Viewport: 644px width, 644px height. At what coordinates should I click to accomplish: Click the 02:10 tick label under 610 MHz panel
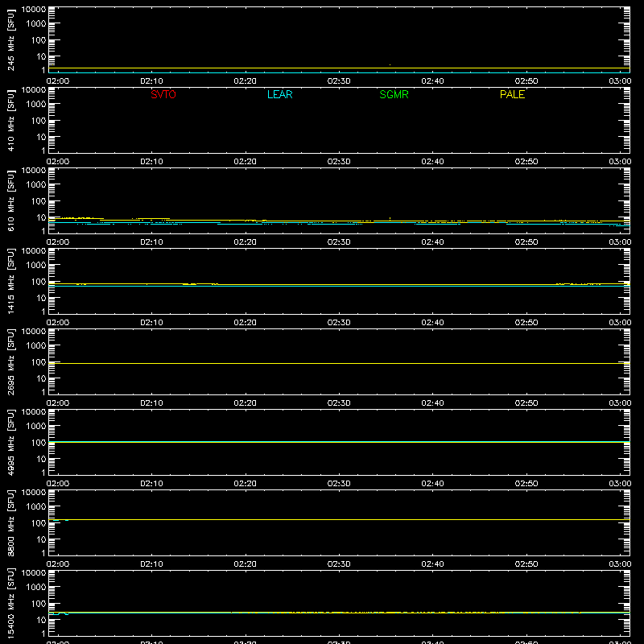point(151,242)
